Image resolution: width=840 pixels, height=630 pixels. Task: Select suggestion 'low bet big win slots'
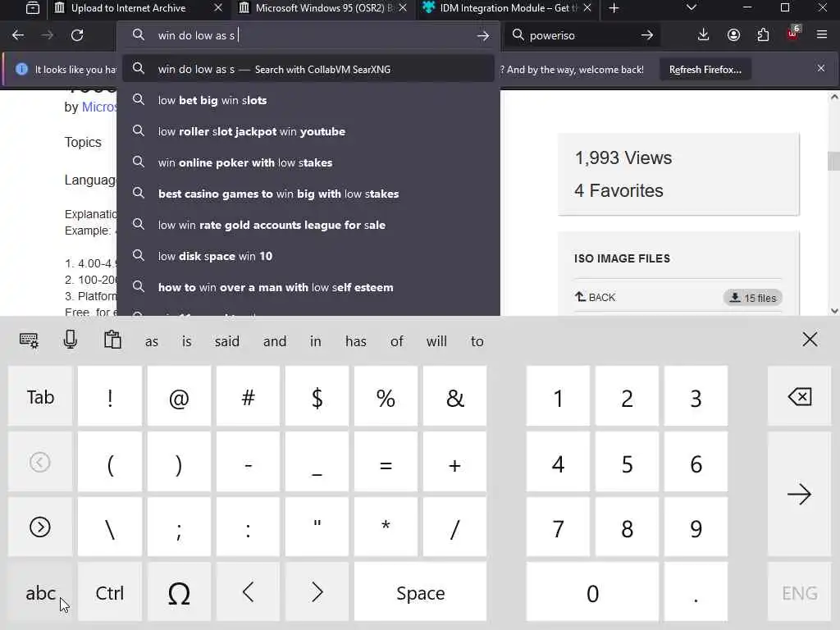coord(308,100)
